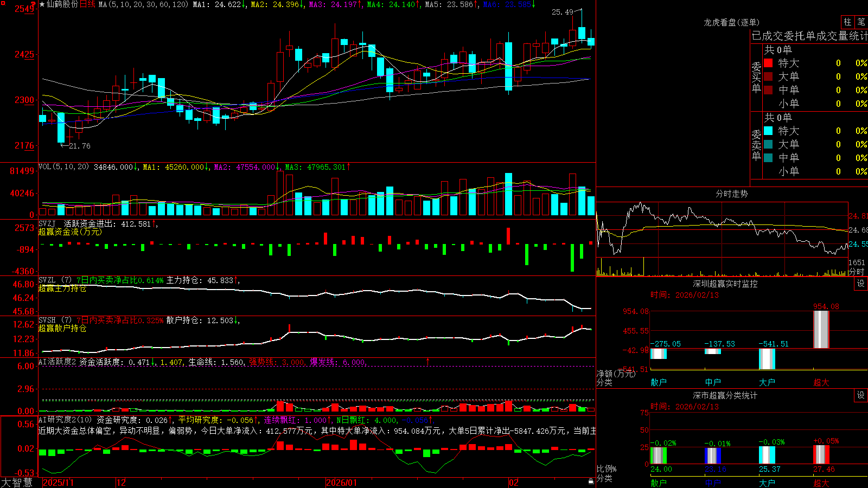The width and height of the screenshot is (868, 488).
Task: Open 设 settings for 深圳超赢实时监控
Action: (x=861, y=284)
